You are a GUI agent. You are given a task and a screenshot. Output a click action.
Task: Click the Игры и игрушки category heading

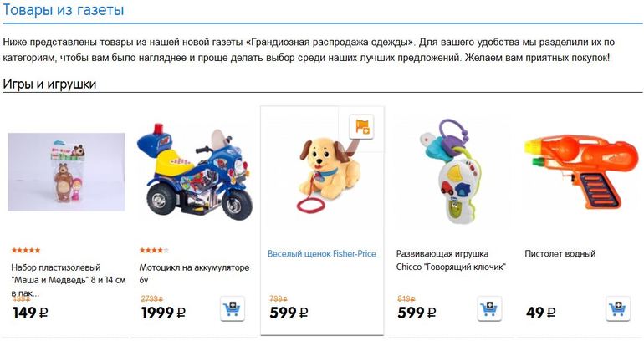[x=49, y=84]
